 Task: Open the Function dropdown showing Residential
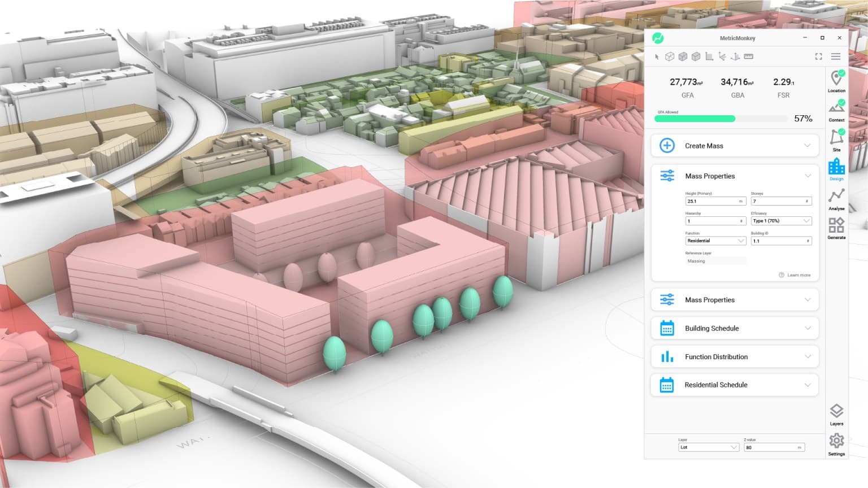click(x=715, y=241)
